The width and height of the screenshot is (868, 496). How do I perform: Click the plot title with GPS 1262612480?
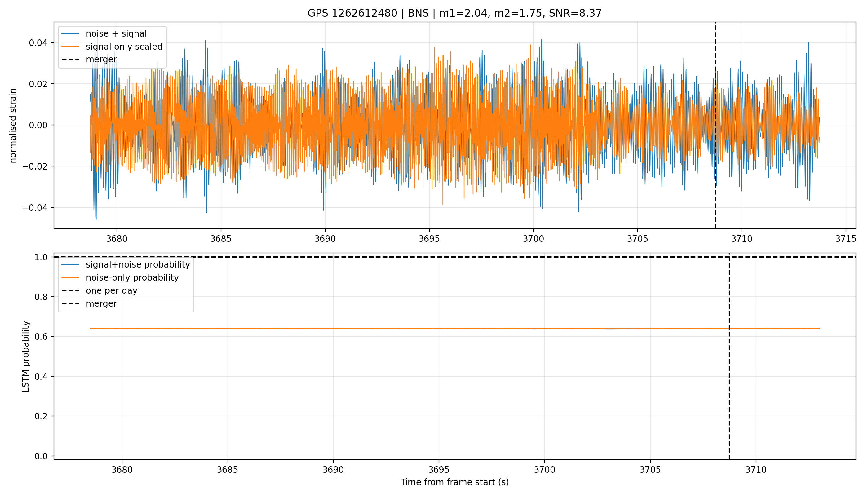pyautogui.click(x=454, y=13)
